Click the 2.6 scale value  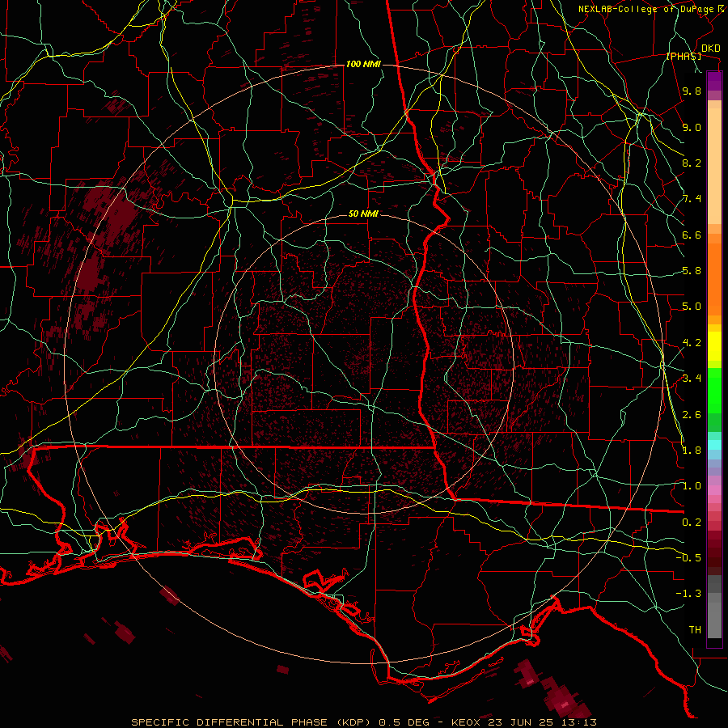coord(692,414)
